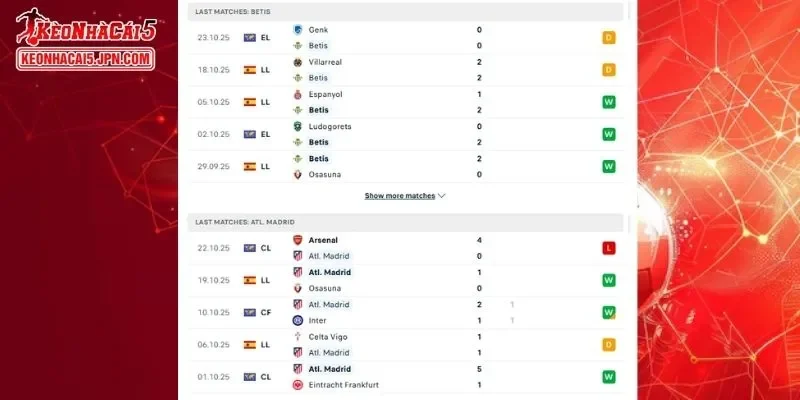This screenshot has height=400, width=800.
Task: Click the Spain flag on 18.10.25 row
Action: 249,70
